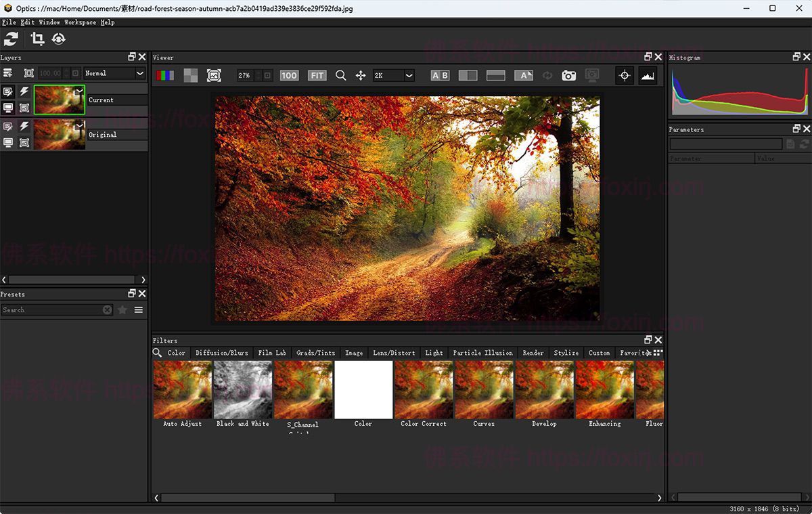Apply the Black and White filter thumbnail
Image resolution: width=812 pixels, height=514 pixels.
pyautogui.click(x=242, y=389)
